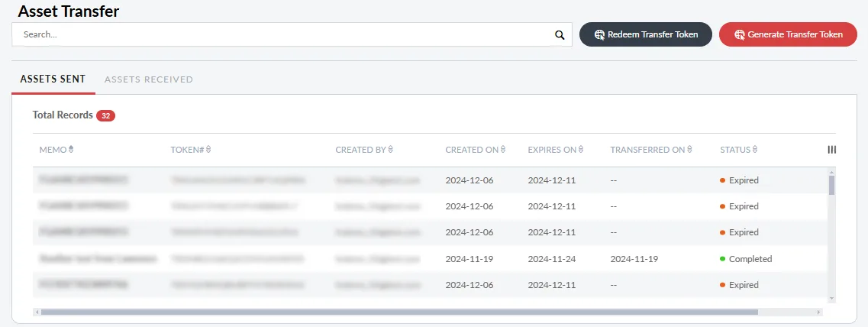Click the vertical scrollbar up arrow

[x=831, y=173]
